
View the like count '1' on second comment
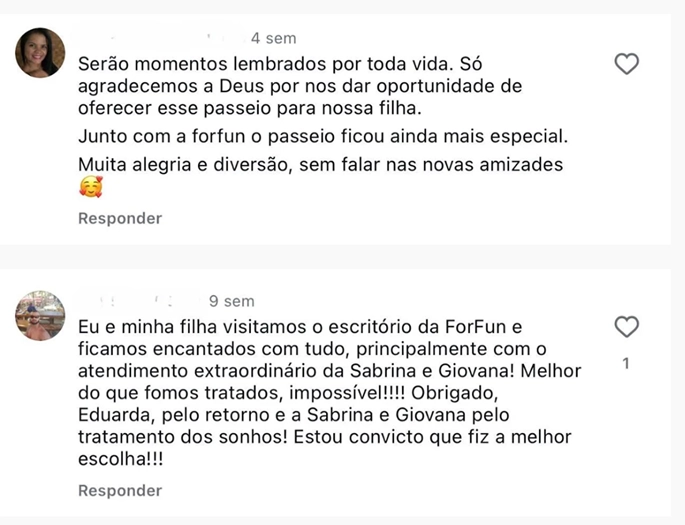pos(626,364)
